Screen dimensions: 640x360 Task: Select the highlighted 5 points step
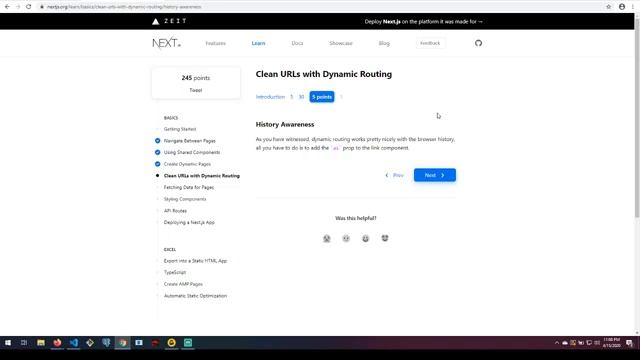(x=322, y=97)
